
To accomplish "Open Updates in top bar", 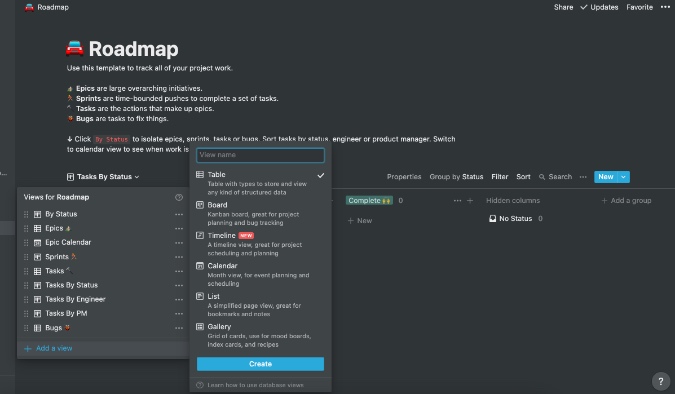I will click(x=599, y=7).
